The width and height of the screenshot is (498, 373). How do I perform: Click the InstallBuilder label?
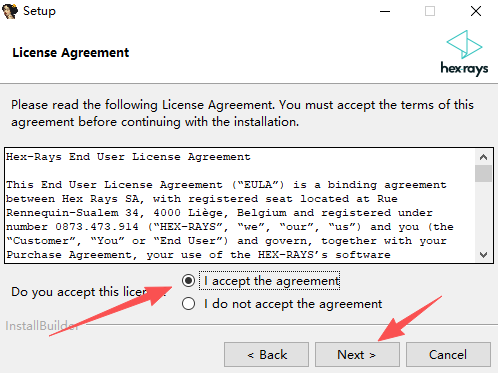(x=42, y=326)
